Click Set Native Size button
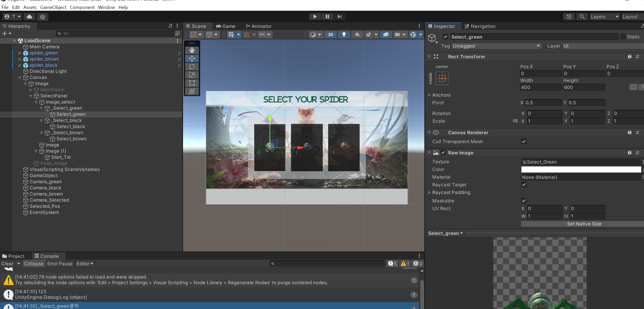The height and width of the screenshot is (309, 644). 584,224
